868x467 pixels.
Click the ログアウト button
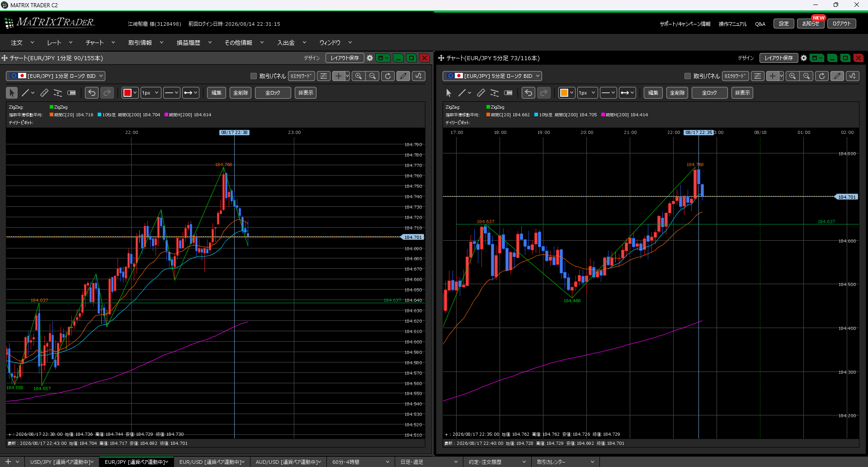click(841, 24)
